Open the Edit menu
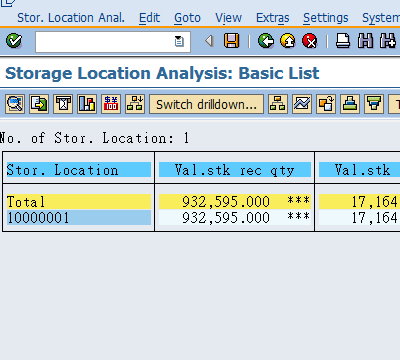 149,18
